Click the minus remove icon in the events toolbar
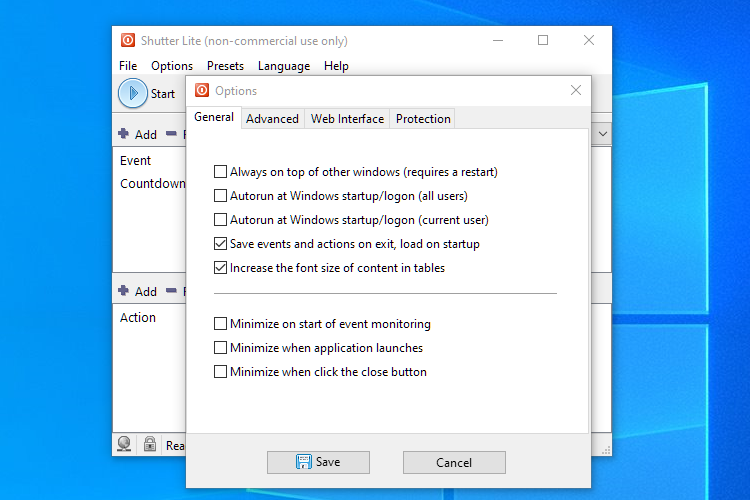This screenshot has width=750, height=500. pos(171,133)
